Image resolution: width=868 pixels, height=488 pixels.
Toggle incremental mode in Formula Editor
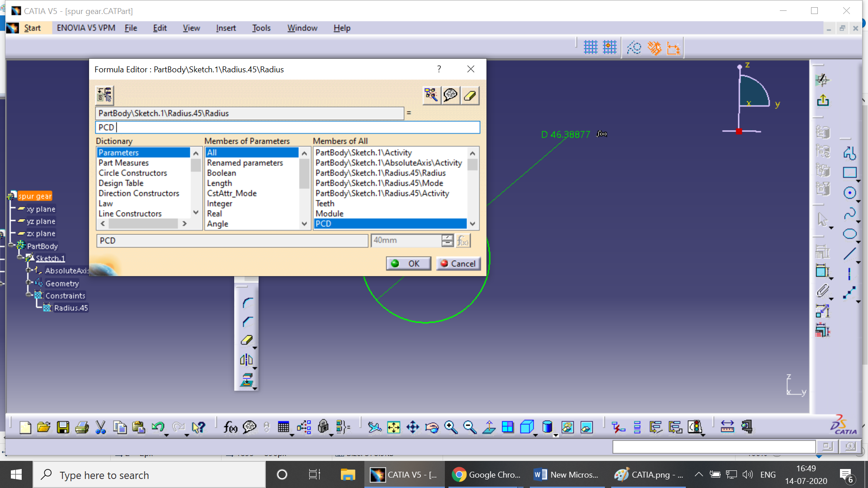tap(104, 95)
